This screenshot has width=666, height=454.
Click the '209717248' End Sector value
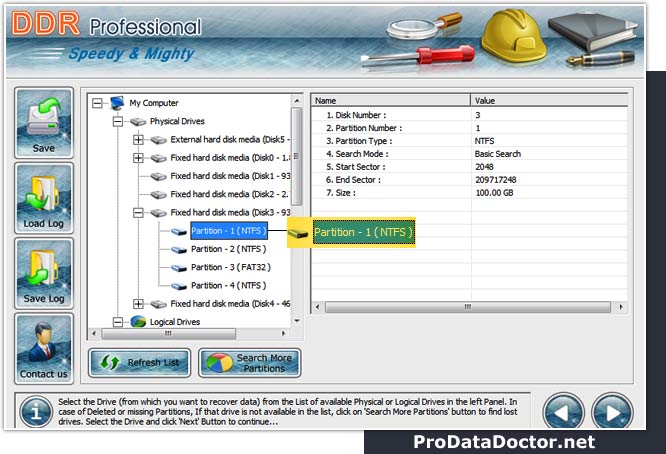click(495, 180)
